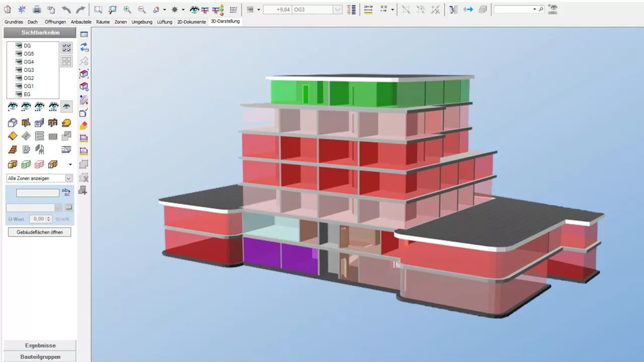Switch to the Grundriss tab
644x362 pixels.
[x=14, y=22]
